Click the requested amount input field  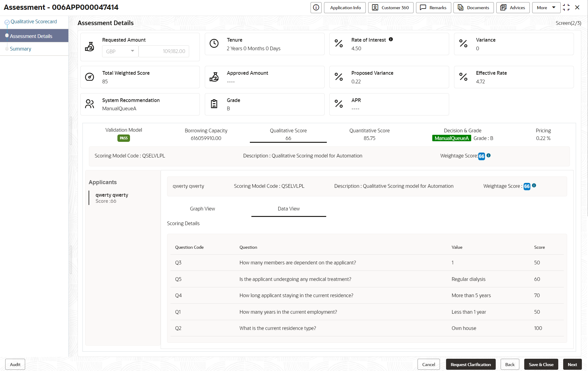[x=164, y=51]
